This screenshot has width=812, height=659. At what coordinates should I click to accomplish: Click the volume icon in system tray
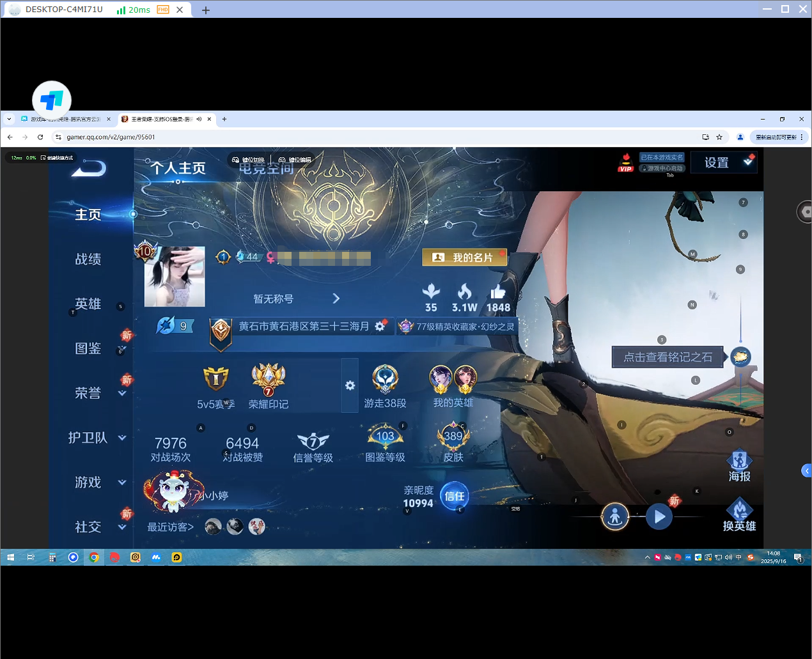pos(728,557)
